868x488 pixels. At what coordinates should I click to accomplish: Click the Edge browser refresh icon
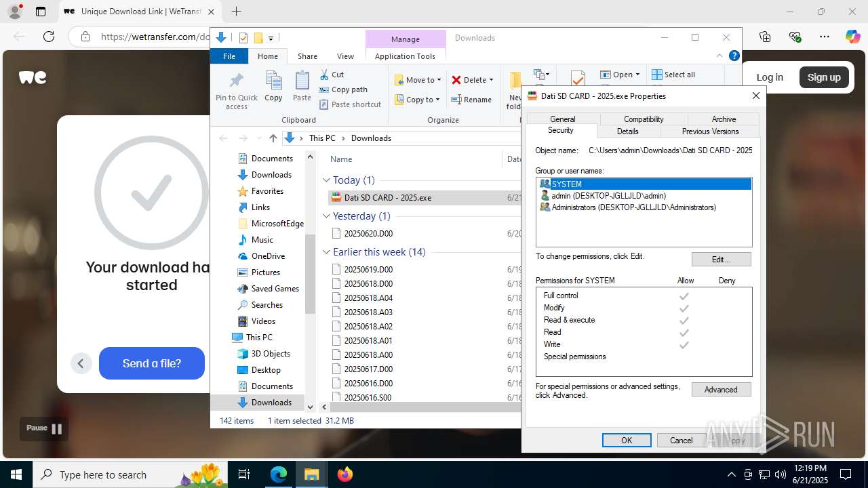tap(49, 37)
